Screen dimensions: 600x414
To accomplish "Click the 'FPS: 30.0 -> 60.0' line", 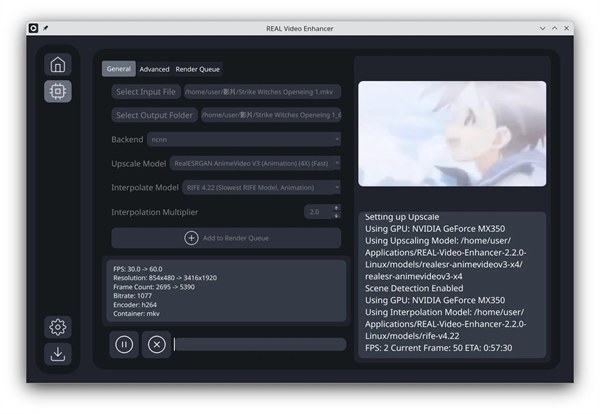I will point(138,269).
